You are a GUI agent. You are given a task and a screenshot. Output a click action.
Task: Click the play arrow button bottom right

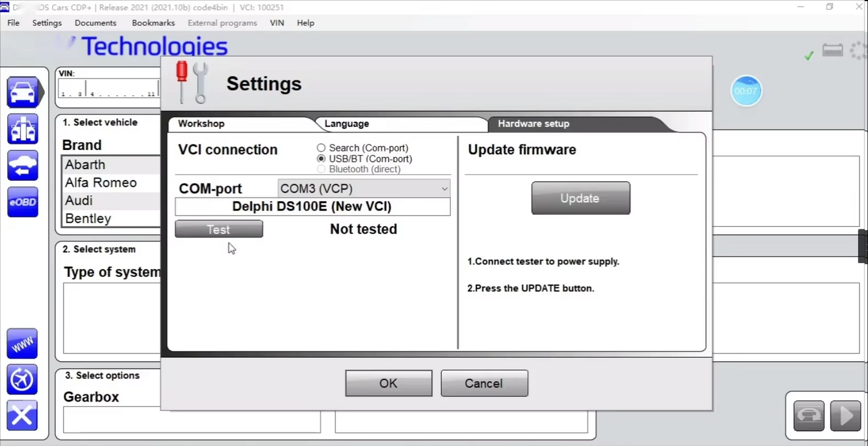click(846, 415)
